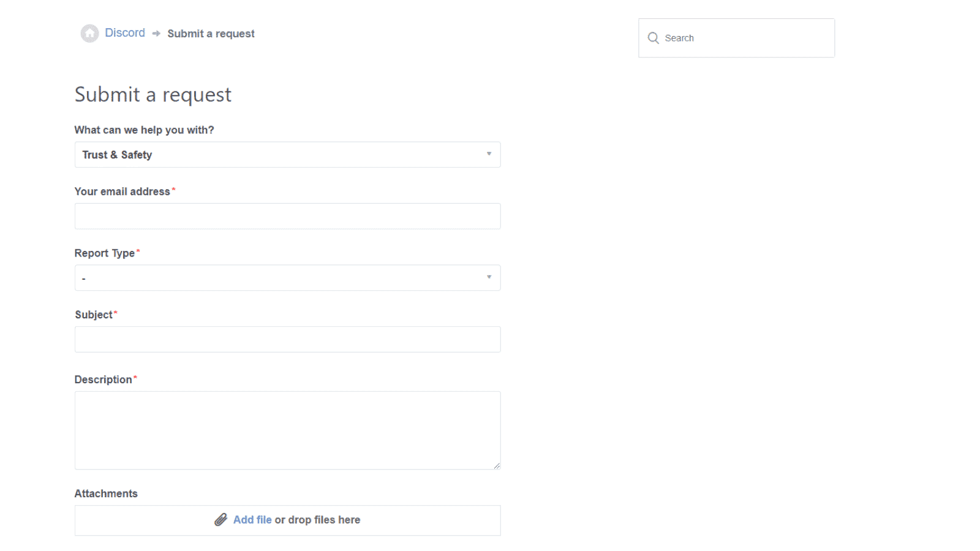Open the Trust & Safety help topic dropdown
The height and width of the screenshot is (551, 980).
[287, 154]
